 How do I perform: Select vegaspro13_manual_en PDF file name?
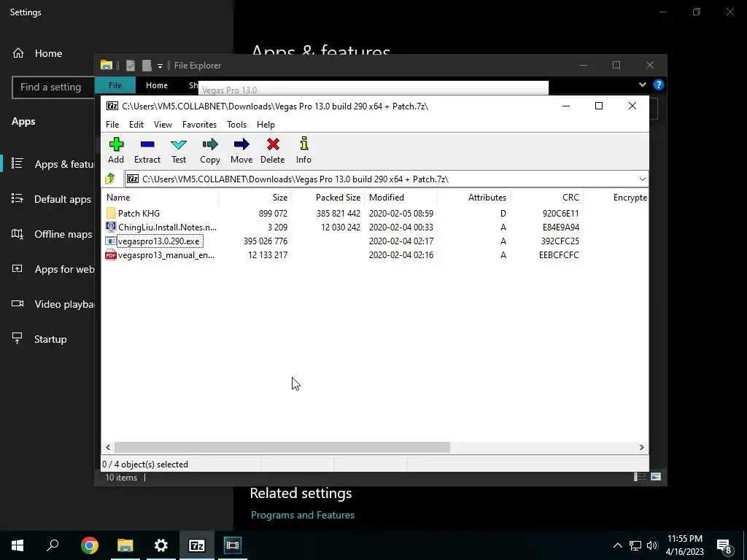tap(166, 254)
